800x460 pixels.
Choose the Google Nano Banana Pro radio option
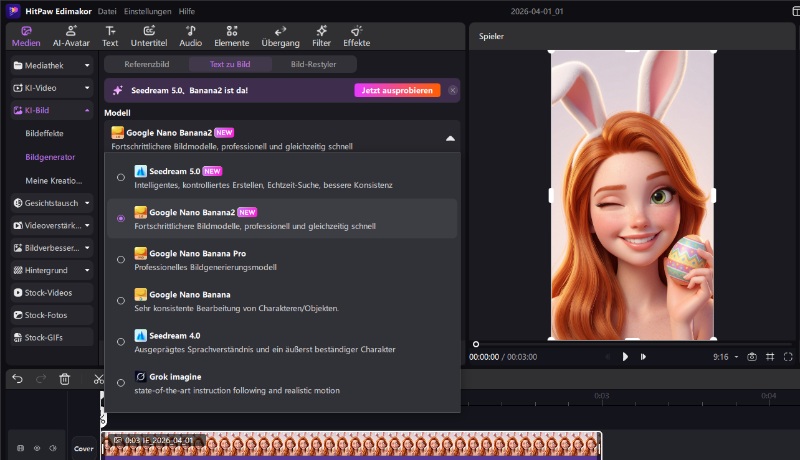coord(121,259)
